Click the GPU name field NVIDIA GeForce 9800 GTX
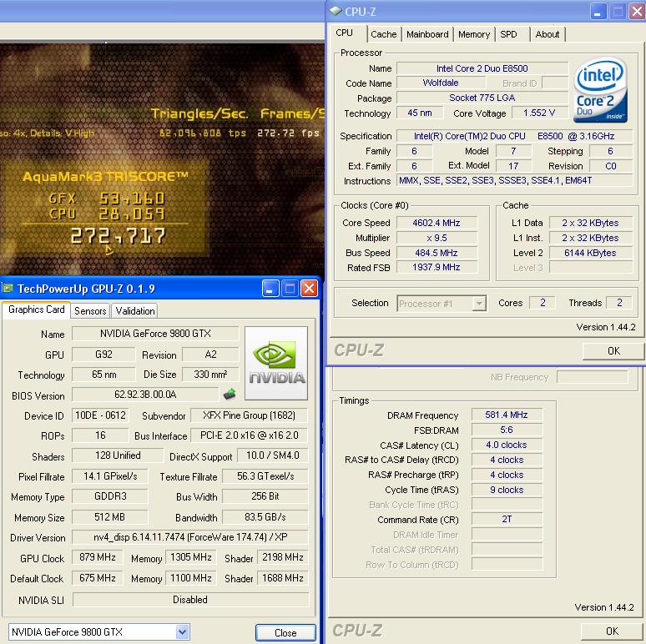Screen dimensions: 646x644 point(155,334)
